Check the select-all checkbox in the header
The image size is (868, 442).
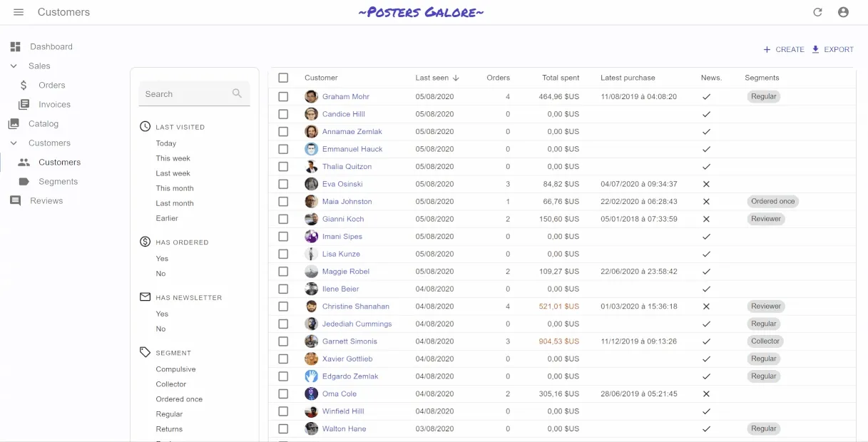(283, 78)
